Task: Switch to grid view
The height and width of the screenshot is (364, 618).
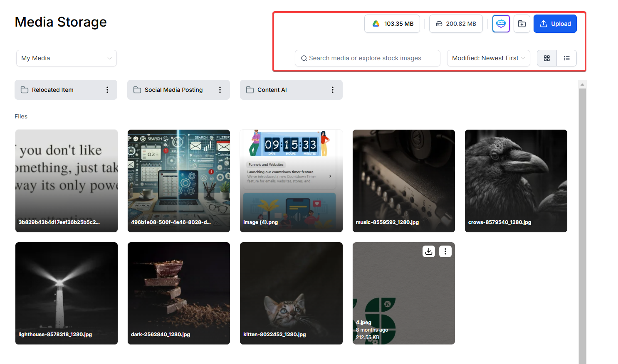Action: coord(547,58)
